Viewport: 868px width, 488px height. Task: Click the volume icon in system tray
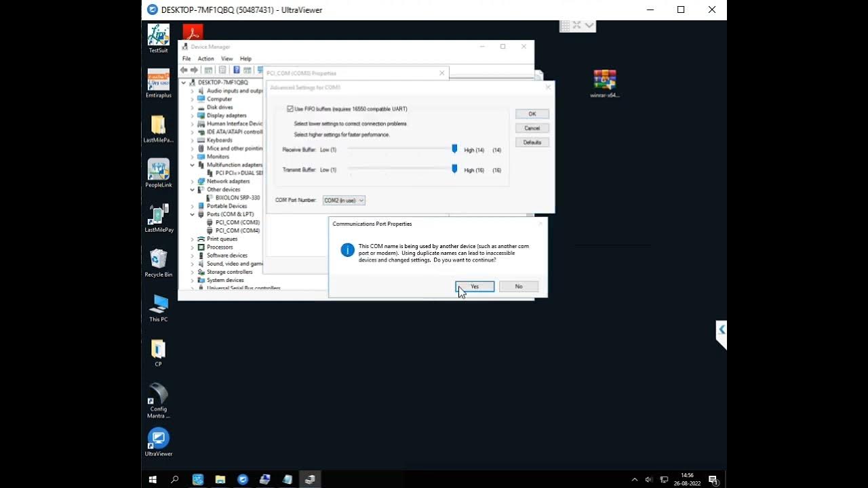649,480
